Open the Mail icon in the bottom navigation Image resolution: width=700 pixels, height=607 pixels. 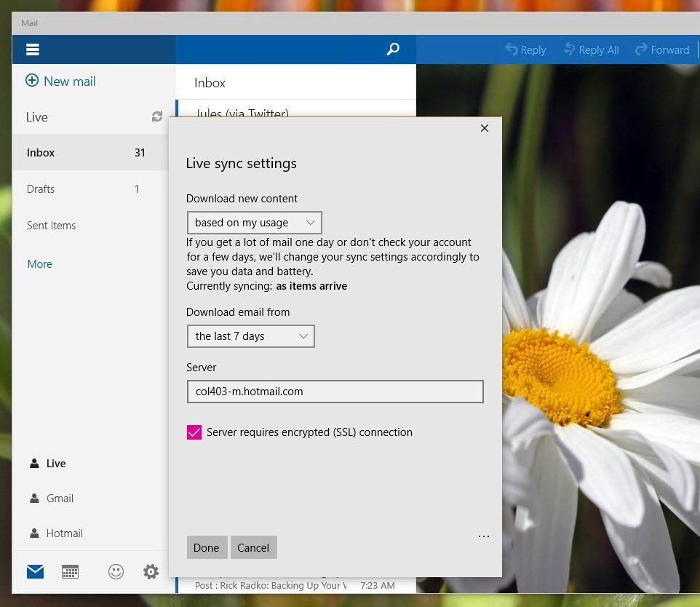(x=34, y=571)
